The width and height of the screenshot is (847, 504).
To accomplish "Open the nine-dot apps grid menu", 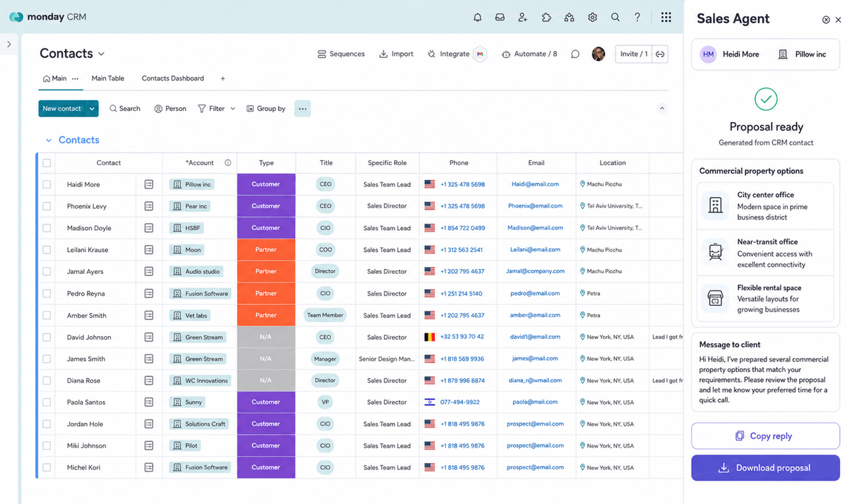I will [666, 17].
